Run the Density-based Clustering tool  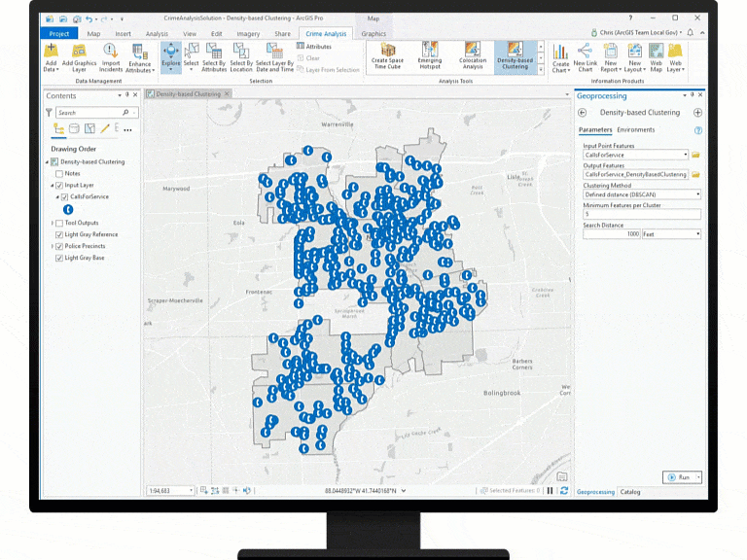point(679,477)
